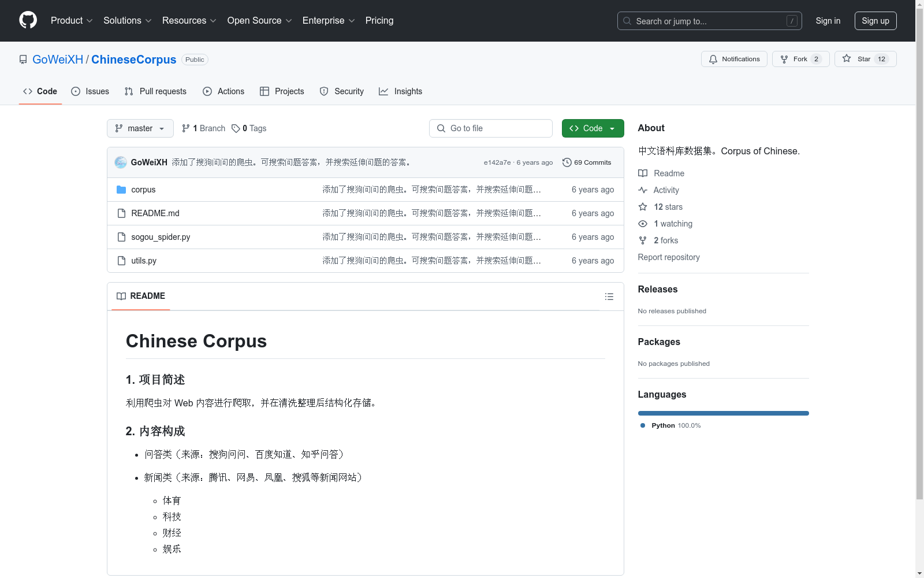Click the repository book icon beside GoWeiXH
The image size is (924, 578).
pyautogui.click(x=23, y=60)
